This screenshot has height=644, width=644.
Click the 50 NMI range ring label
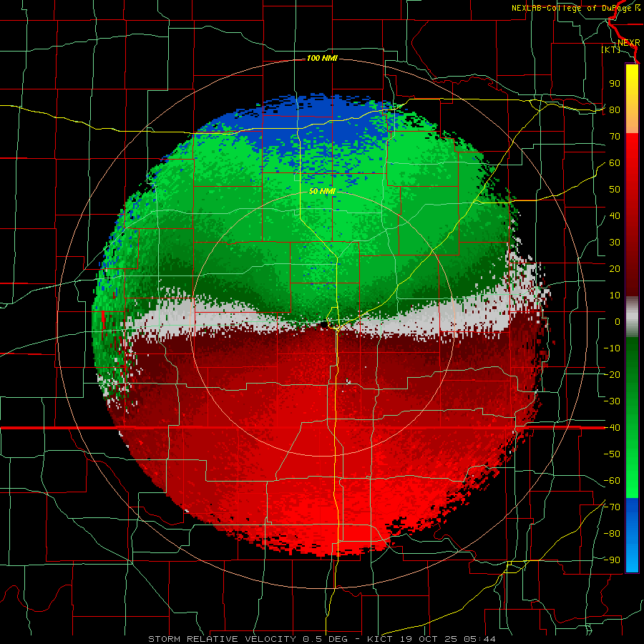click(x=322, y=191)
